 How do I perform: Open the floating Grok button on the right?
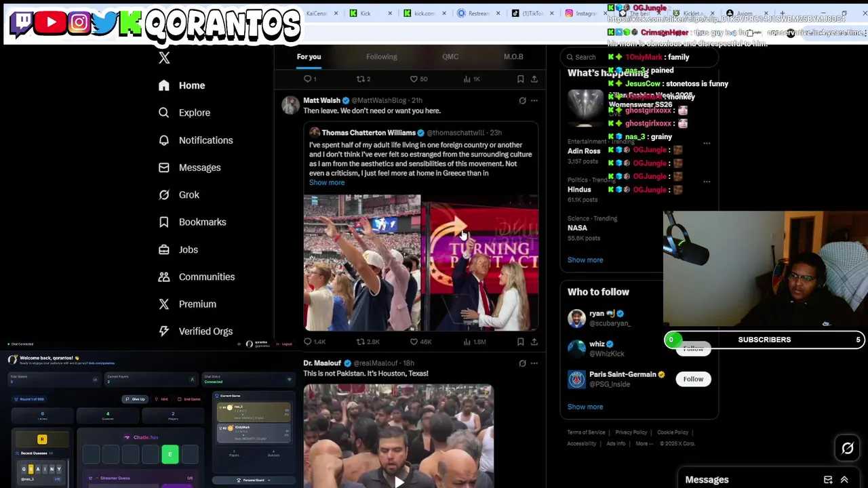coord(848,448)
